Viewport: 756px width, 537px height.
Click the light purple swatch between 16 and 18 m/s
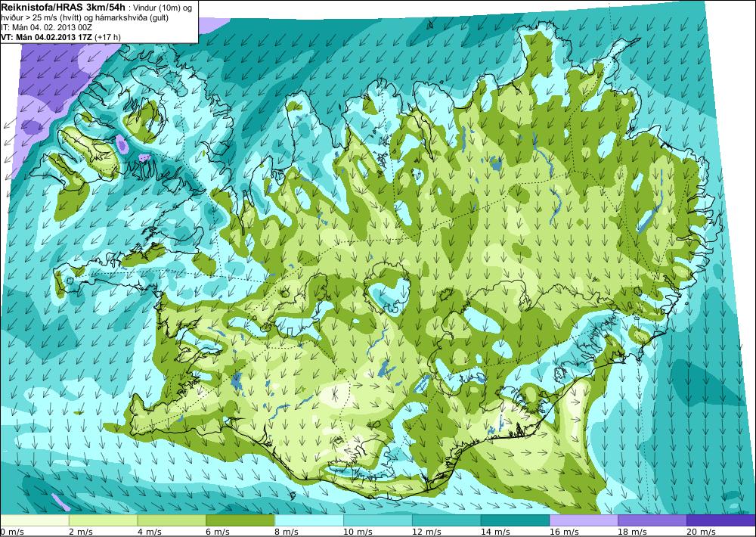point(584,520)
